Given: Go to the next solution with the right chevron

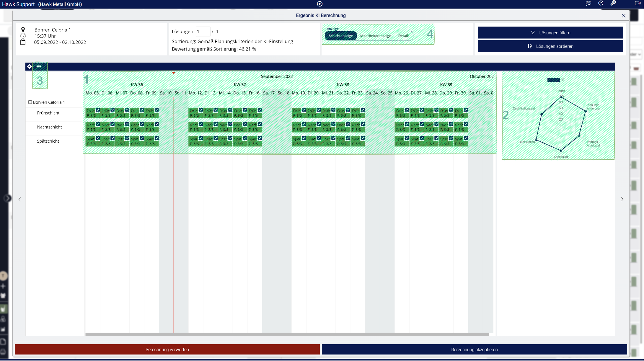Looking at the screenshot, I should 622,199.
